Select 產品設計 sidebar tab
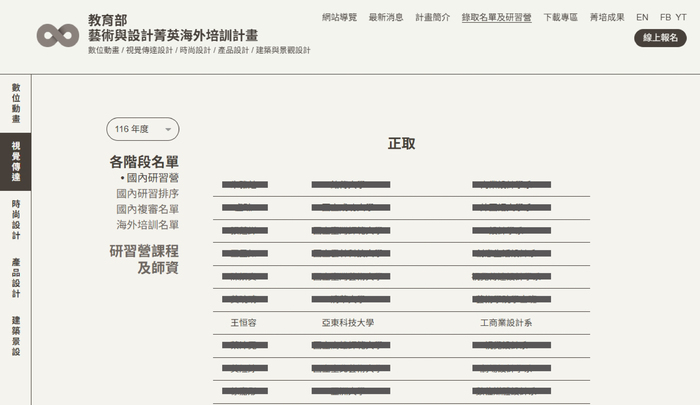The image size is (700, 405). click(x=16, y=278)
